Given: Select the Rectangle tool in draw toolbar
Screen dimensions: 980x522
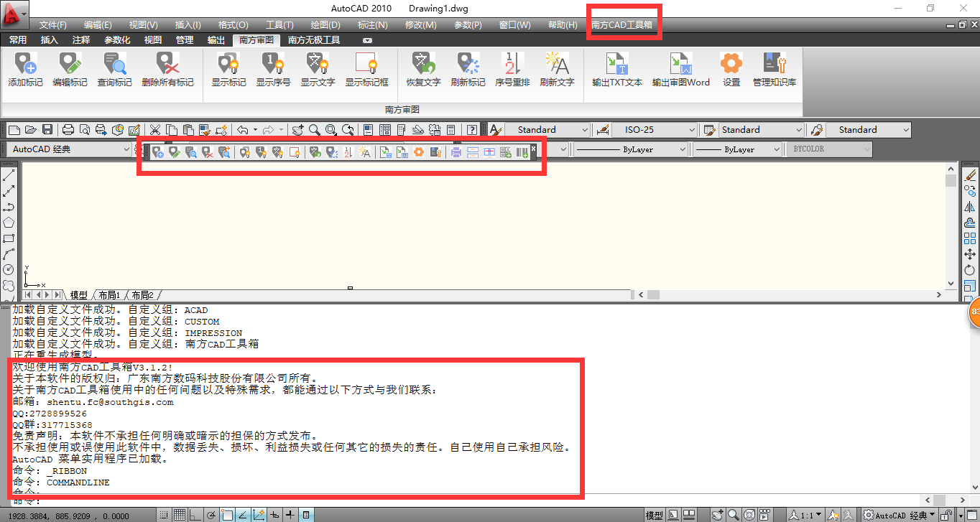Looking at the screenshot, I should (x=9, y=238).
